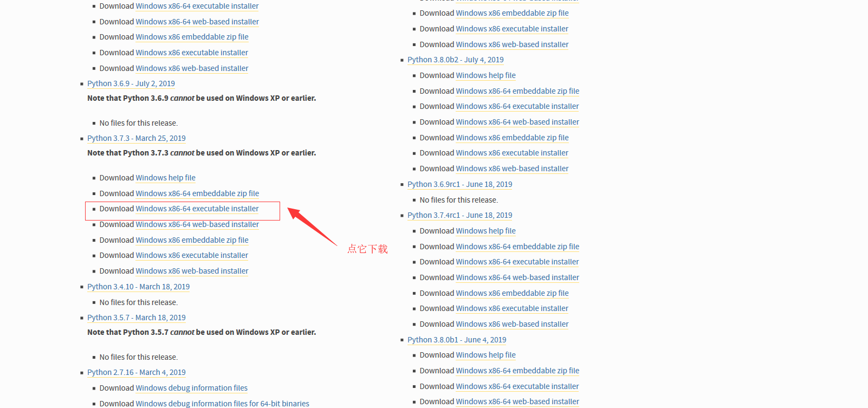This screenshot has height=408, width=868.
Task: Open the Python 3.6.9 - July 2, 2019 release link
Action: pyautogui.click(x=131, y=83)
